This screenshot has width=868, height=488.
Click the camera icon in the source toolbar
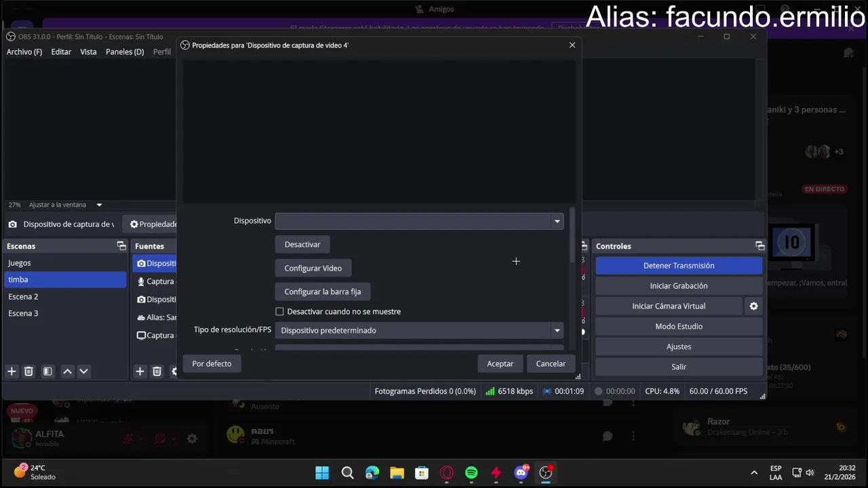(12, 224)
